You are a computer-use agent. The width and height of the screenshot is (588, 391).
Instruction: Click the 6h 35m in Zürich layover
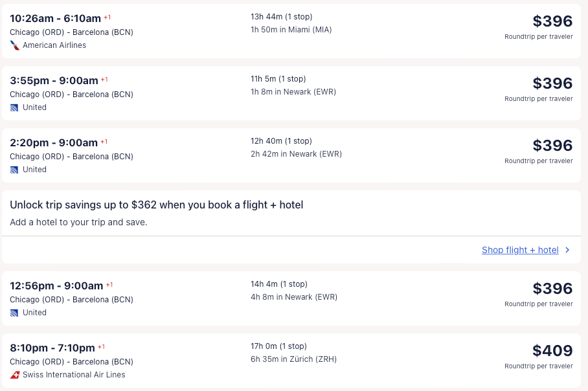point(293,359)
